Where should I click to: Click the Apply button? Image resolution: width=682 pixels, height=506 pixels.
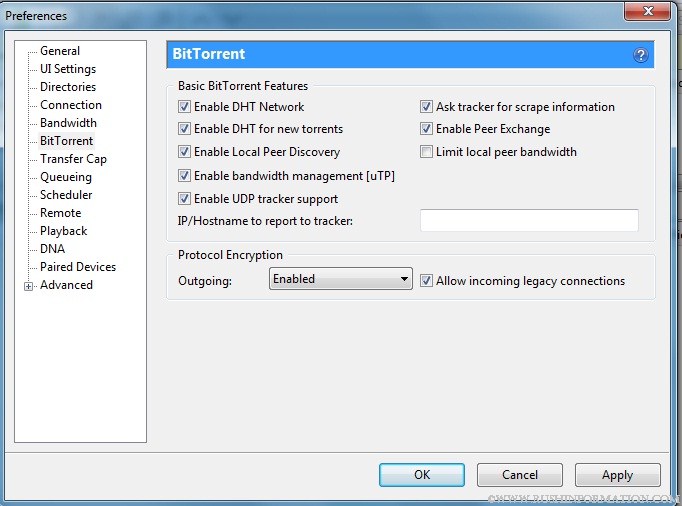point(617,475)
